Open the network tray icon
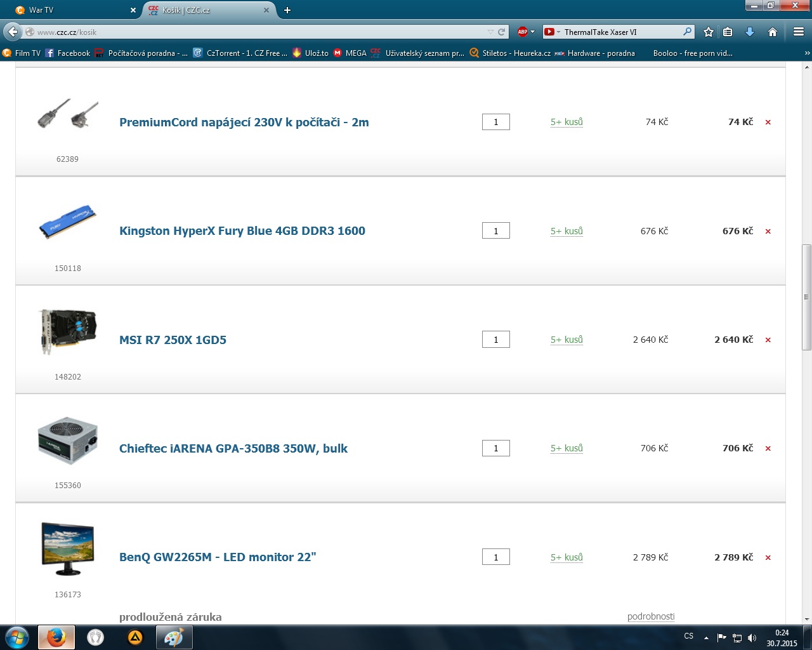 point(737,638)
